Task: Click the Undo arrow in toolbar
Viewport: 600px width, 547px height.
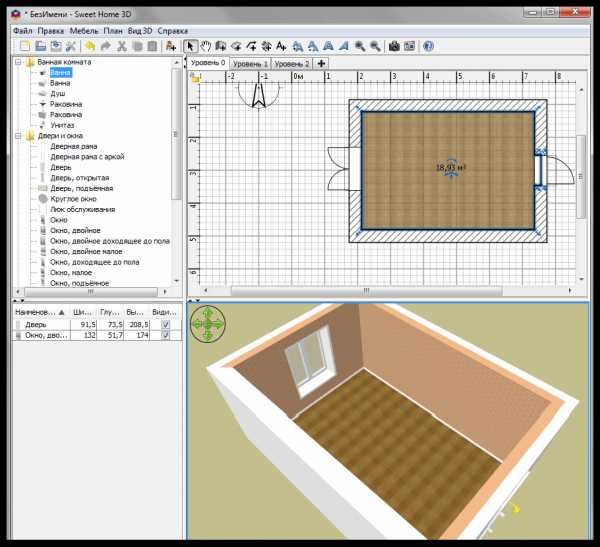Action: point(89,46)
